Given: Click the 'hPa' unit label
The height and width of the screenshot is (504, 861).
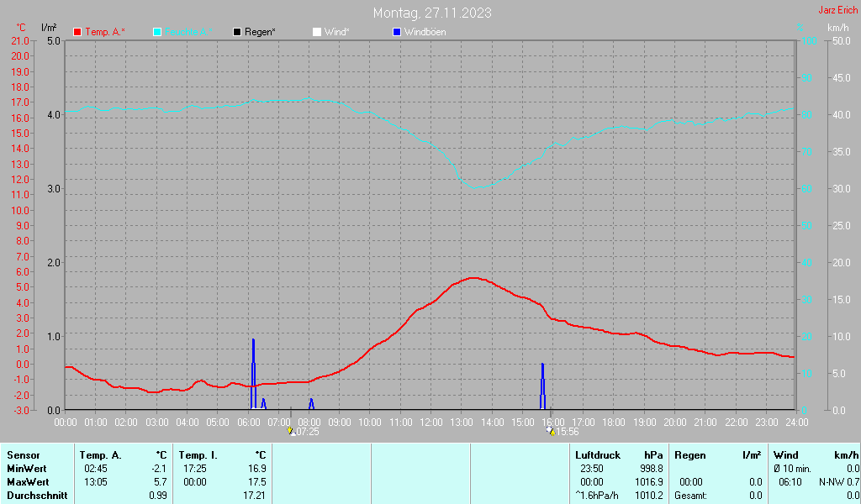Looking at the screenshot, I should point(653,455).
